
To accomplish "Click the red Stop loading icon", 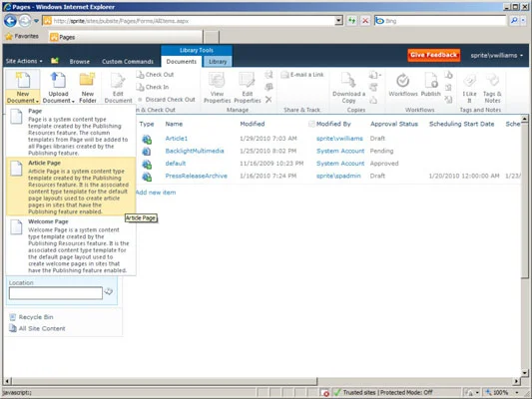I will tap(365, 21).
